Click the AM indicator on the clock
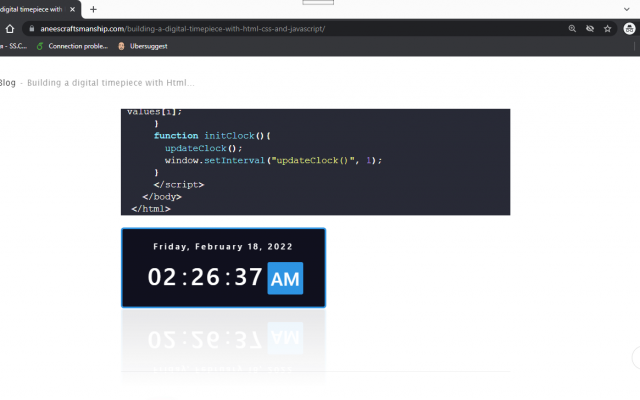 285,278
